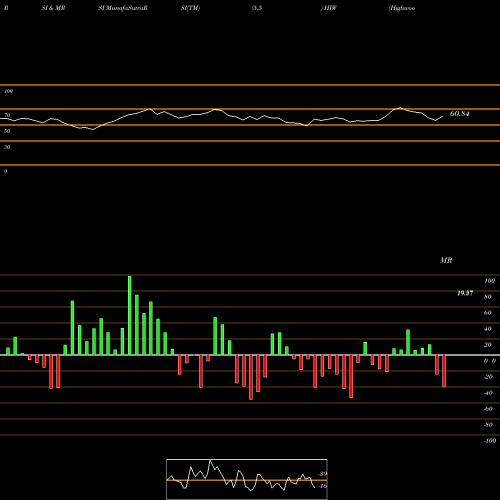Click the "MR" panel title

pos(446,260)
